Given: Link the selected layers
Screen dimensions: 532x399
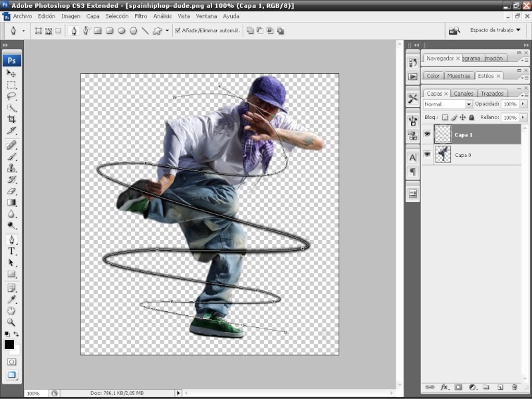Looking at the screenshot, I should pos(430,387).
